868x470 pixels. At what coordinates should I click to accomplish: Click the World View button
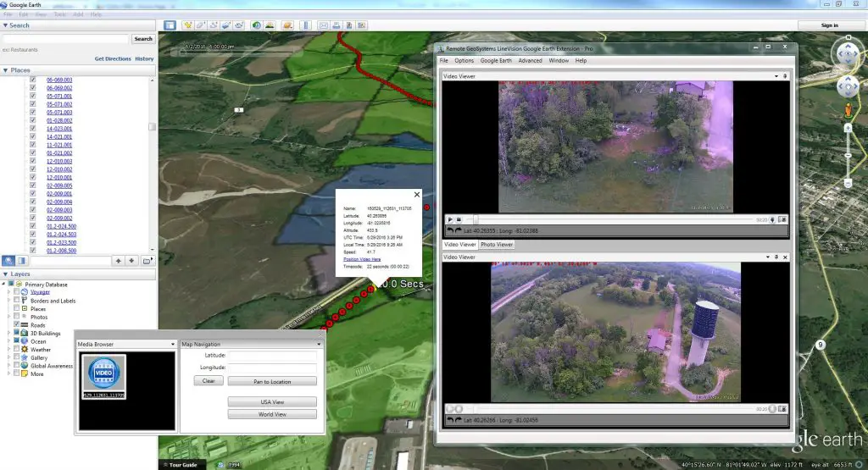tap(272, 414)
